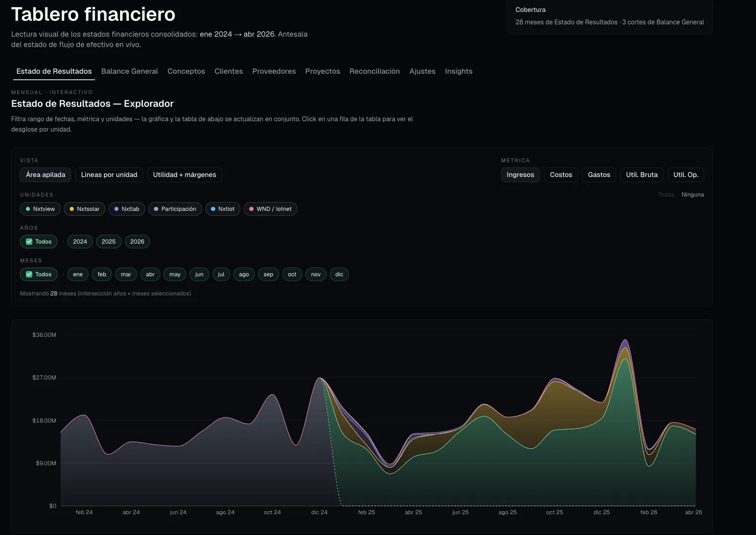
Task: Choose the Costos metric
Action: click(x=561, y=175)
